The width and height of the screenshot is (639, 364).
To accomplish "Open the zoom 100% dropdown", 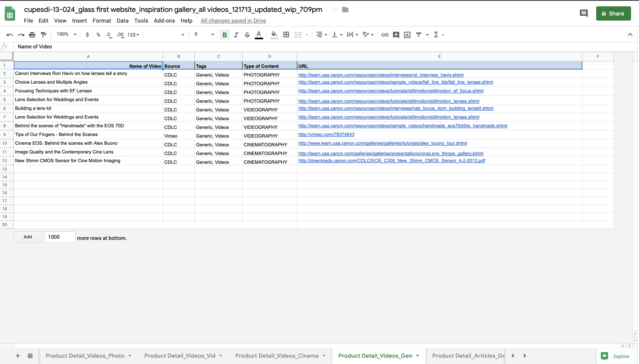I will [66, 34].
